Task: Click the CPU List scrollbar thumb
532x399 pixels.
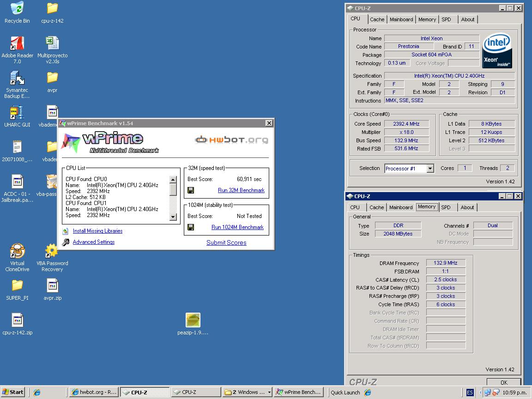Action: (173, 189)
